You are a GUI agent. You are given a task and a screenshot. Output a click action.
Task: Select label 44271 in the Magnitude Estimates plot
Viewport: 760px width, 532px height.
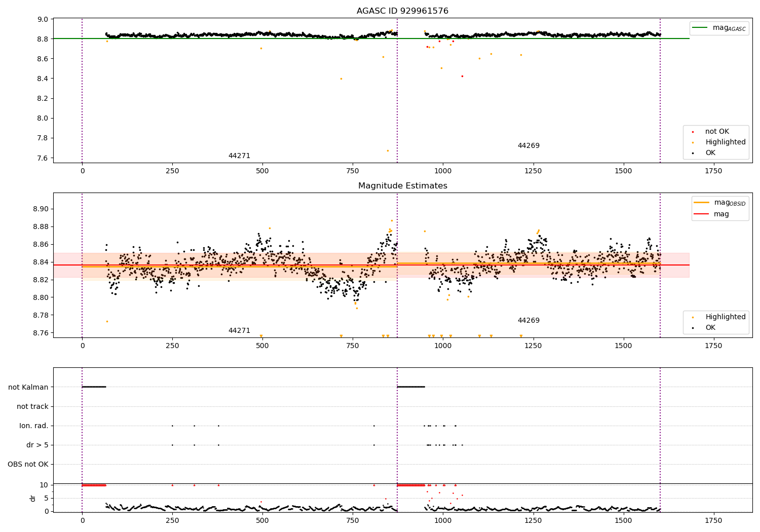(239, 330)
